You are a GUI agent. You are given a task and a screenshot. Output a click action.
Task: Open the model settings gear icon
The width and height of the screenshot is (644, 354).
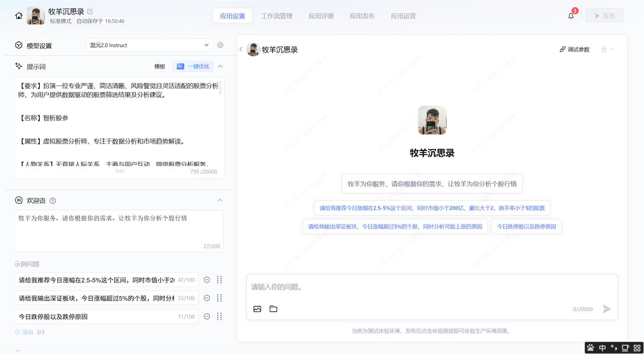pos(220,45)
